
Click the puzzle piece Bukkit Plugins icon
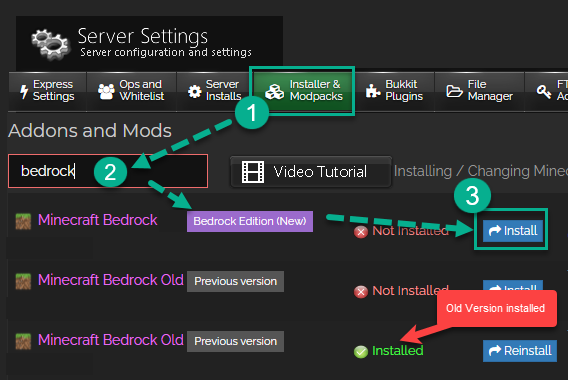[x=372, y=91]
